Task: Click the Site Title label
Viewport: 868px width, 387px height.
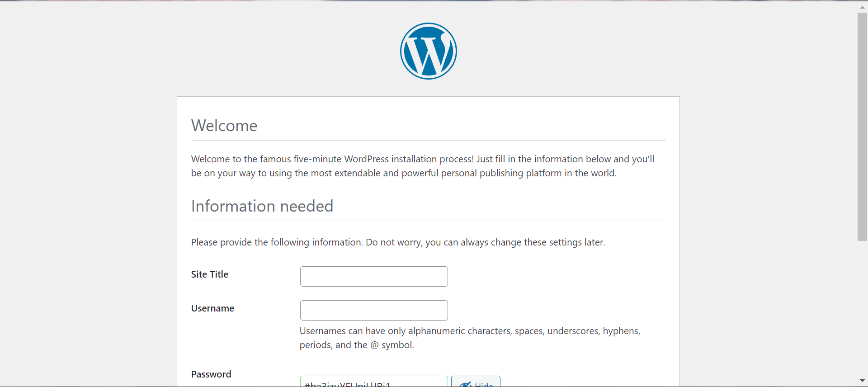Action: click(210, 274)
